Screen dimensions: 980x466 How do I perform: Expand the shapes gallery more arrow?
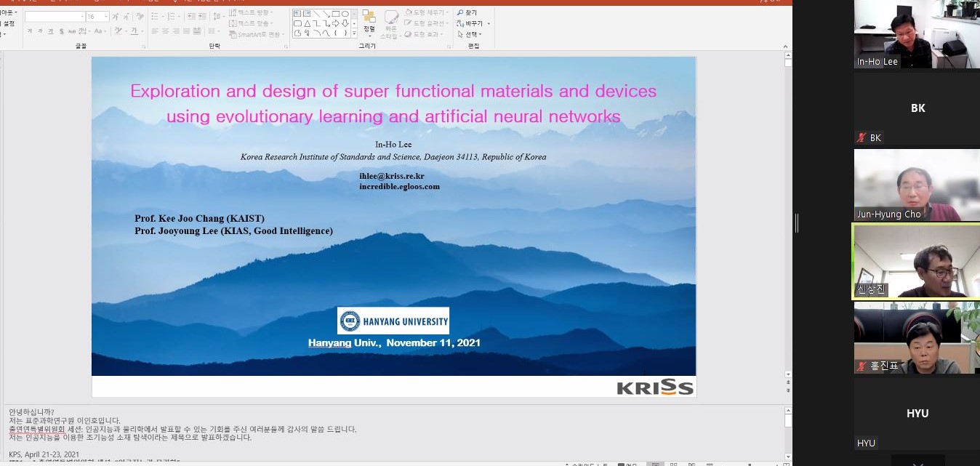click(x=354, y=33)
